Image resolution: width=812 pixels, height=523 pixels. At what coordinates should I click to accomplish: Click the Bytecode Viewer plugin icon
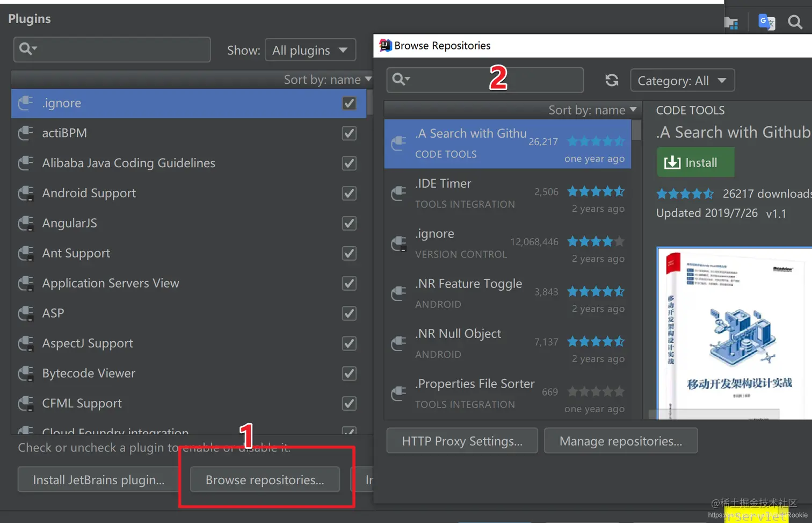26,374
